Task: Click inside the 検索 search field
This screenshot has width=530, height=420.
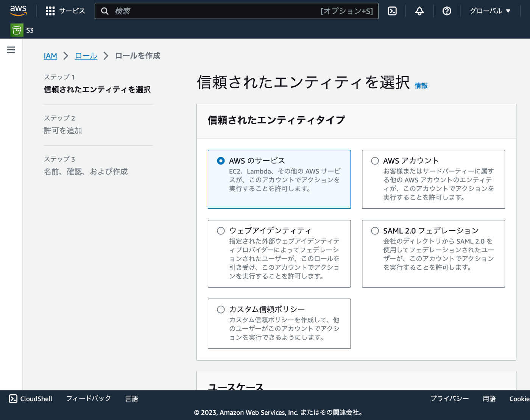Action: pos(237,11)
